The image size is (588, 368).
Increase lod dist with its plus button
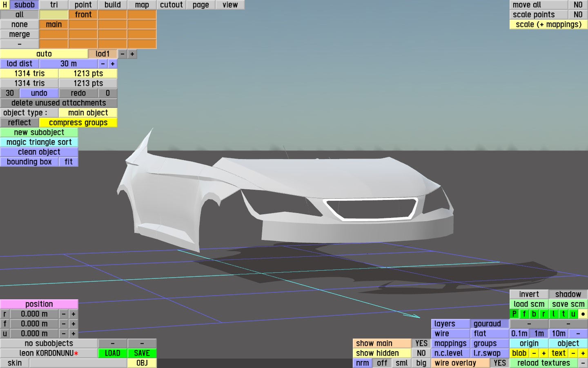[113, 64]
